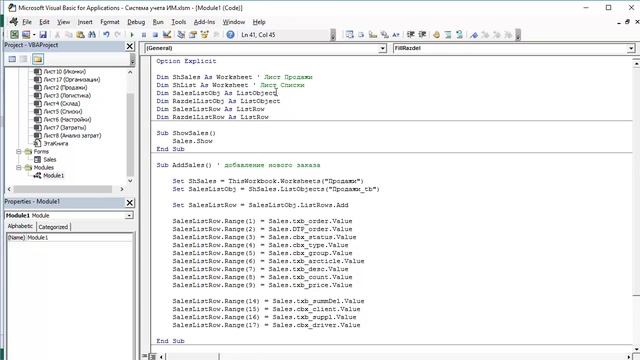Click the Reset (stop) icon
The image size is (640, 360).
[x=155, y=35]
